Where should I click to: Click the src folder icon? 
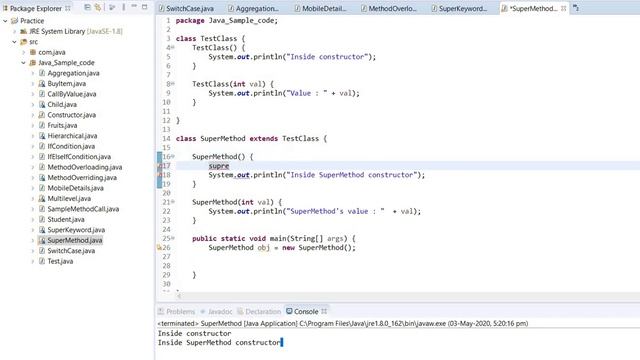pos(24,42)
